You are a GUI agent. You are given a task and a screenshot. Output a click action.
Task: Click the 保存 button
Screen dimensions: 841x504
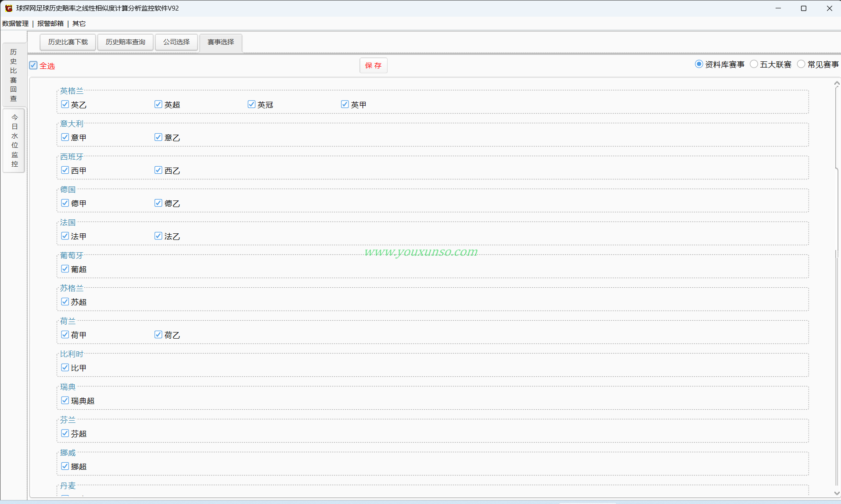coord(374,65)
